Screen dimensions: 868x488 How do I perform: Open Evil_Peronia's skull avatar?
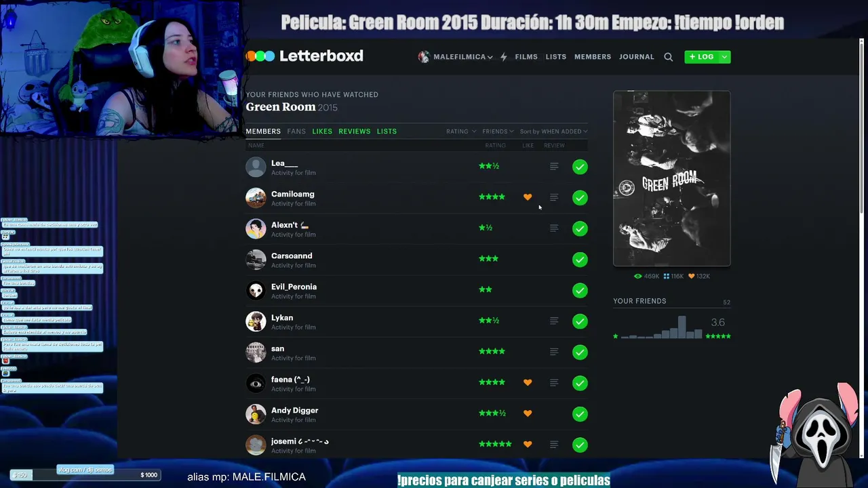click(x=256, y=291)
